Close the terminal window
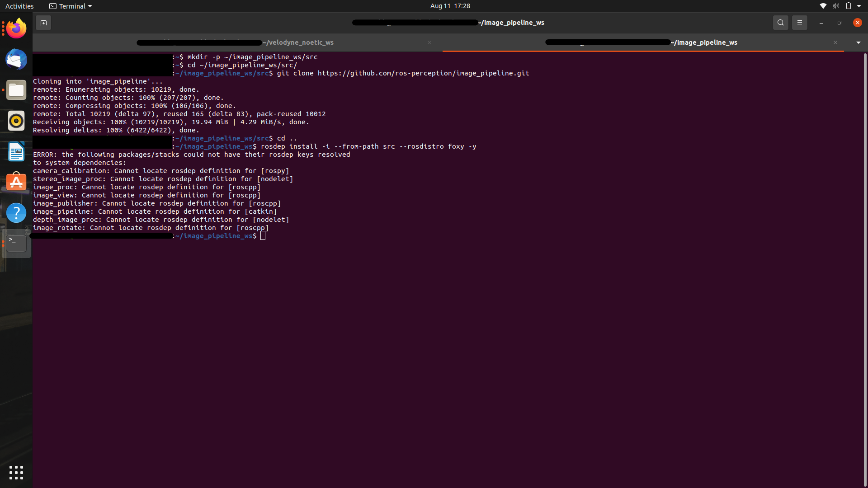Viewport: 868px width, 488px height. coord(857,23)
